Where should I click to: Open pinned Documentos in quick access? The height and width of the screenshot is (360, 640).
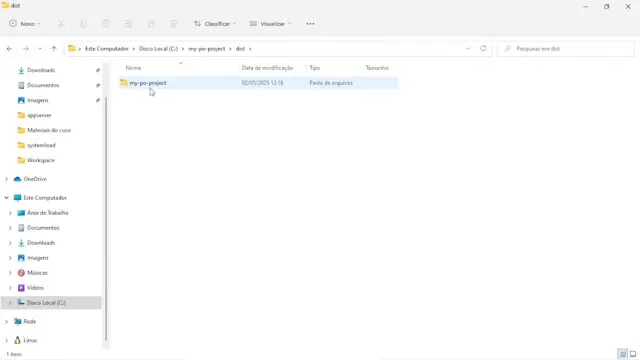[43, 85]
